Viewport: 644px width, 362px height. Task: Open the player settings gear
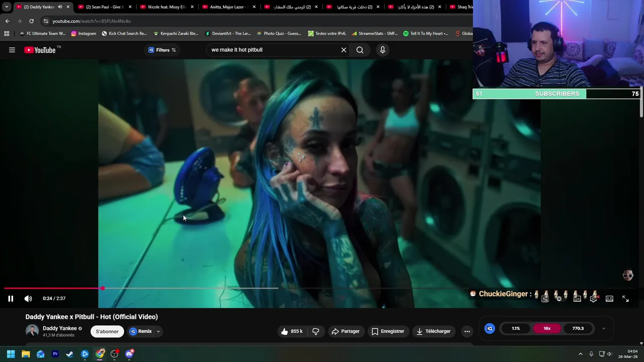[x=593, y=299]
